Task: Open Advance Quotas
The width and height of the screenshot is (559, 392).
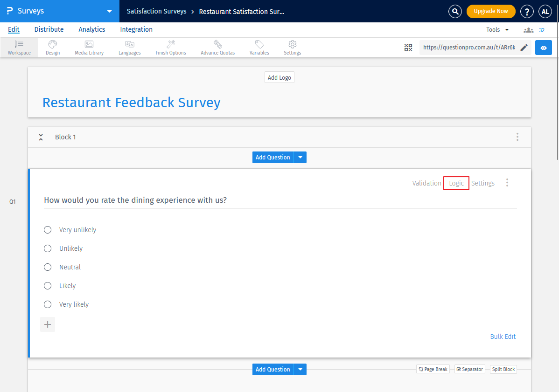Action: click(x=217, y=47)
